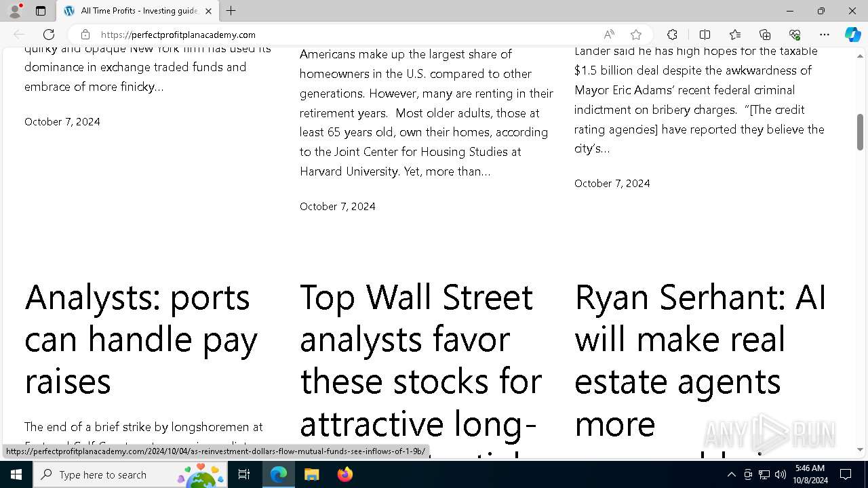
Task: Open the tab actions menu icon
Action: tap(41, 11)
